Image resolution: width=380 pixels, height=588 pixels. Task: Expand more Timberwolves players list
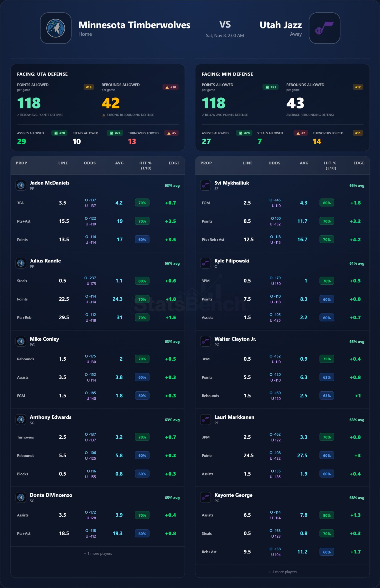(x=98, y=553)
